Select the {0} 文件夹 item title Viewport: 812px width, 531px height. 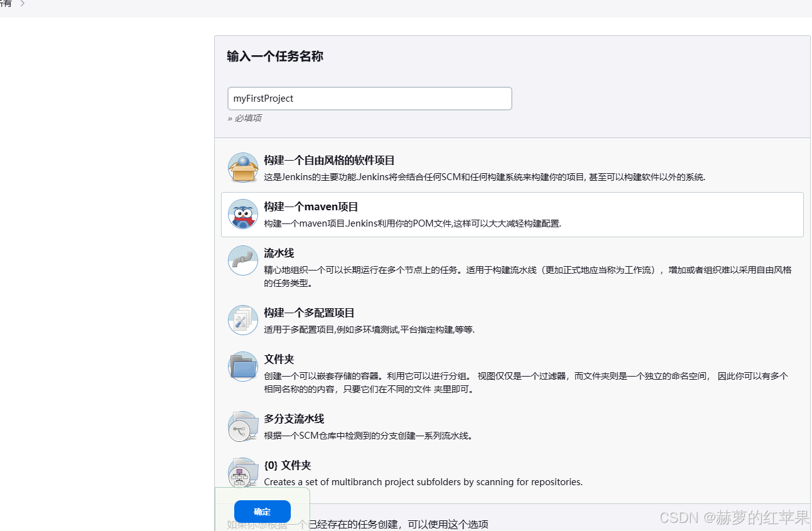click(287, 466)
